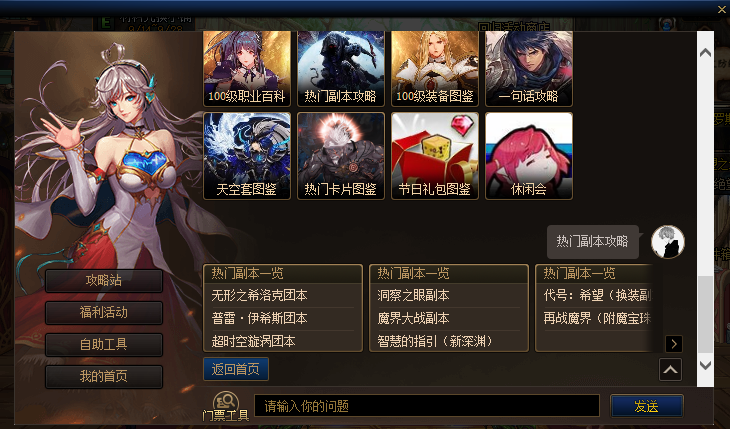Click the back-to-top chevron button
Viewport: 730px width, 429px height.
point(670,370)
